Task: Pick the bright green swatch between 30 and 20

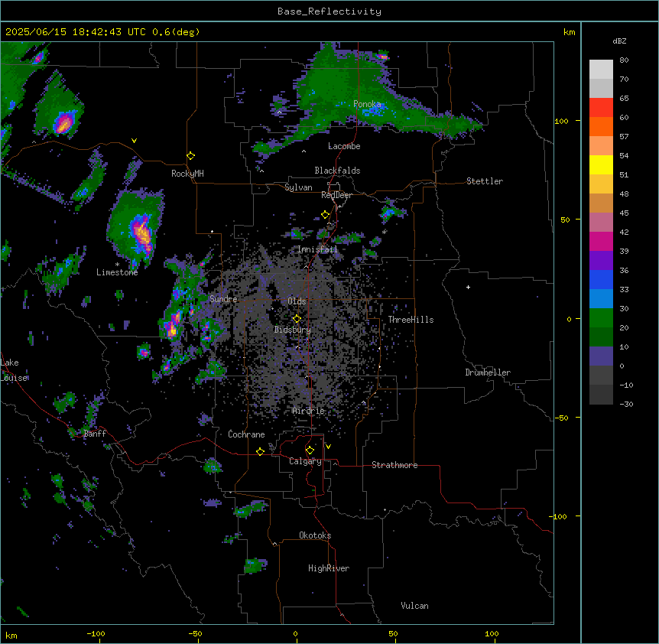Action: coord(601,318)
